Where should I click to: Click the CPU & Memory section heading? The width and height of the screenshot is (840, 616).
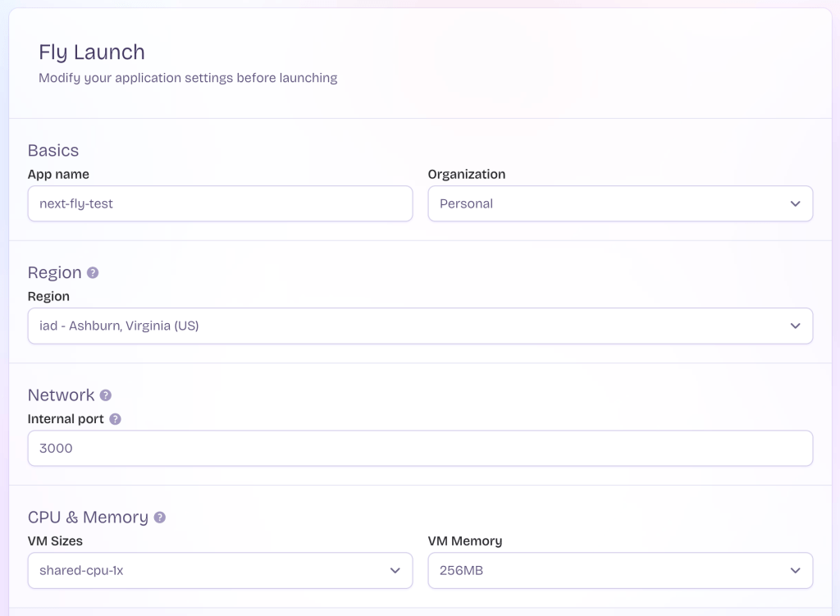point(88,517)
